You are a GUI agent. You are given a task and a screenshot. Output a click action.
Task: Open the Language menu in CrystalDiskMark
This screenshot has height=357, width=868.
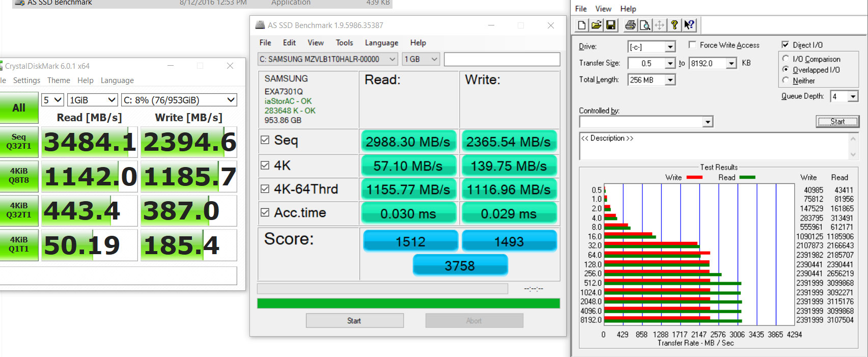[117, 80]
